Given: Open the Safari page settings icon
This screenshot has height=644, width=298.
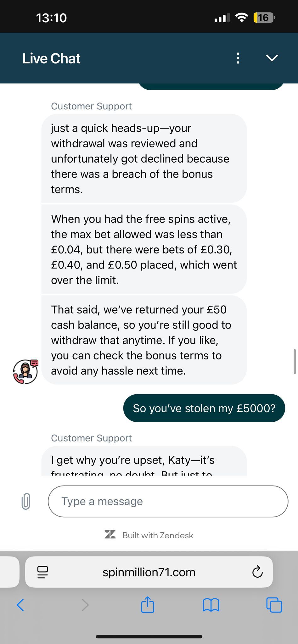Looking at the screenshot, I should pyautogui.click(x=42, y=572).
